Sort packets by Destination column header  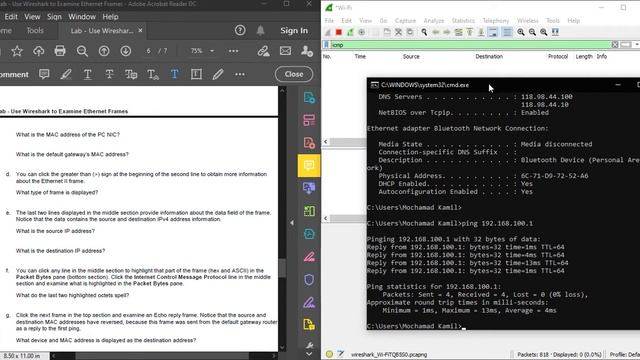click(489, 56)
